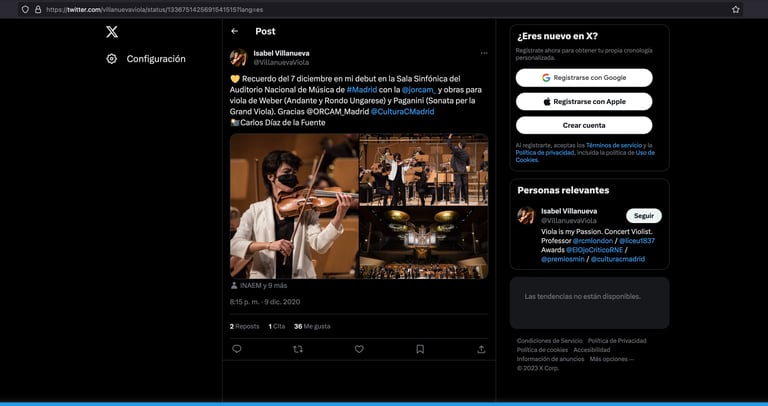Open Accesibilidad footer link

[592, 350]
